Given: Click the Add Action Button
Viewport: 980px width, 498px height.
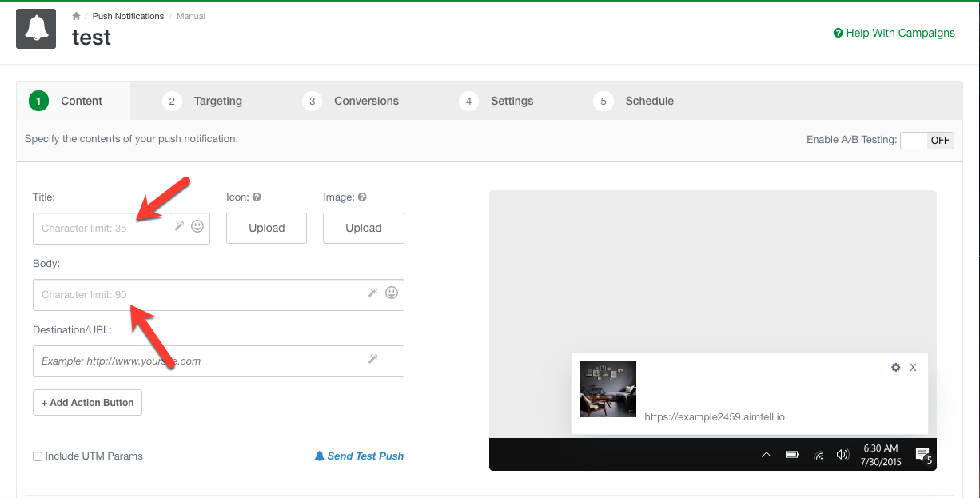Looking at the screenshot, I should coord(87,403).
